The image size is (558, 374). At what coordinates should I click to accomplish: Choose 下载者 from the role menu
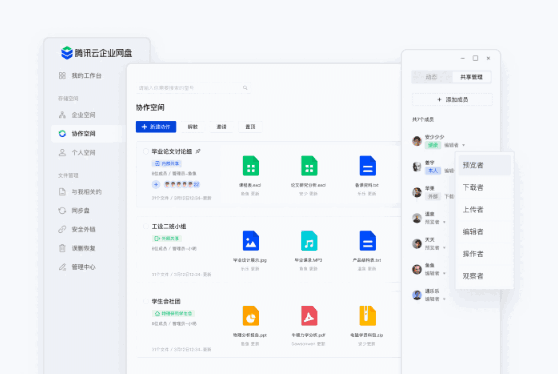coord(484,188)
